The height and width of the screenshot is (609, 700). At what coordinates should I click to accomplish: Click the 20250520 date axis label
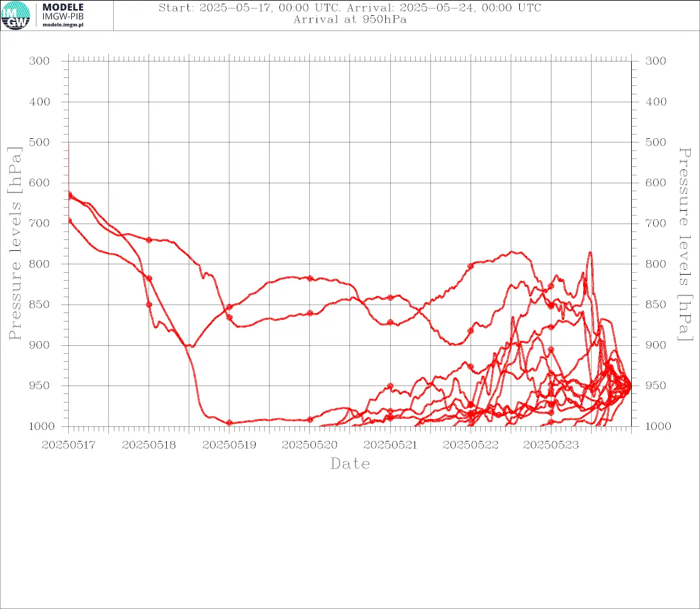[x=309, y=445]
